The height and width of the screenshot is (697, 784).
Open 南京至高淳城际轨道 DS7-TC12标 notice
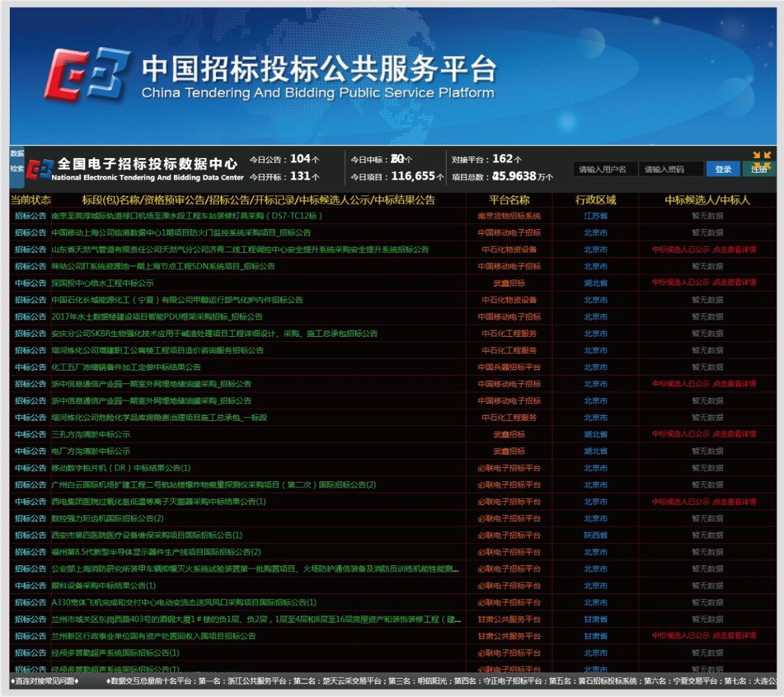[x=187, y=216]
